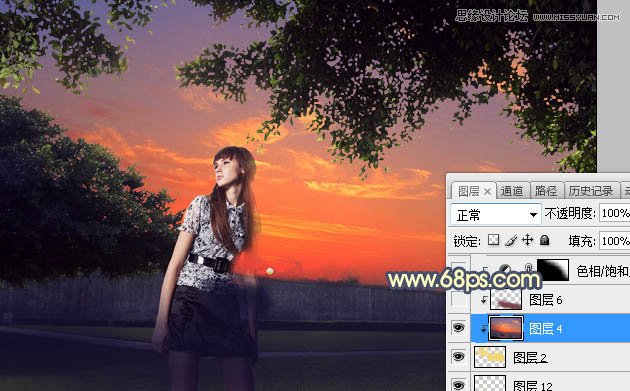This screenshot has width=630, height=391.
Task: Click the 不透明度 opacity value field
Action: (x=615, y=213)
